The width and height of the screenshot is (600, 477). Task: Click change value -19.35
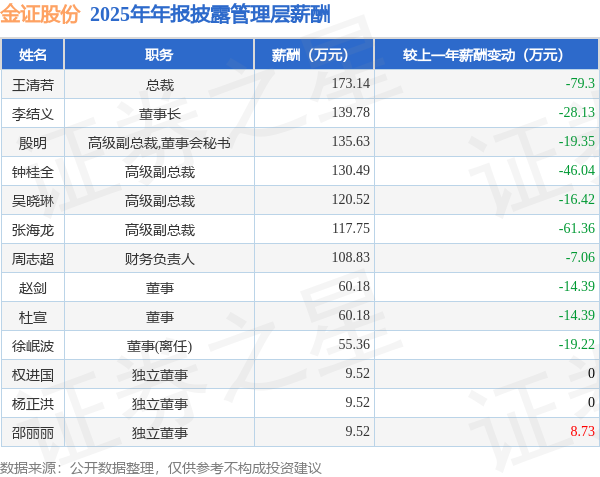click(x=577, y=141)
